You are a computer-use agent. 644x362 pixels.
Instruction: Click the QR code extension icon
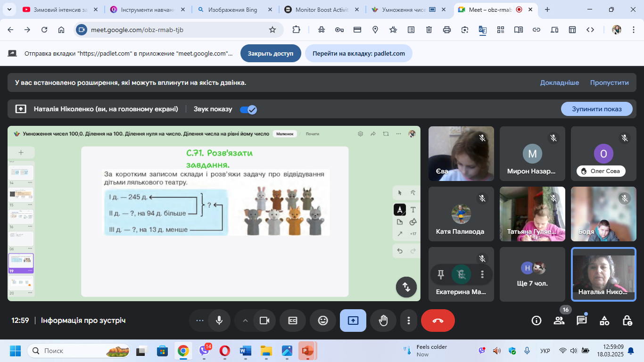point(501,30)
